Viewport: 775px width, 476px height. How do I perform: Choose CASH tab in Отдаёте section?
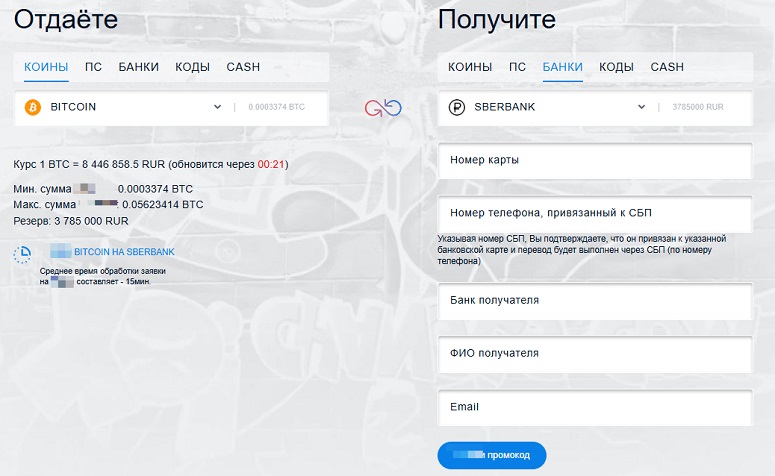(243, 67)
